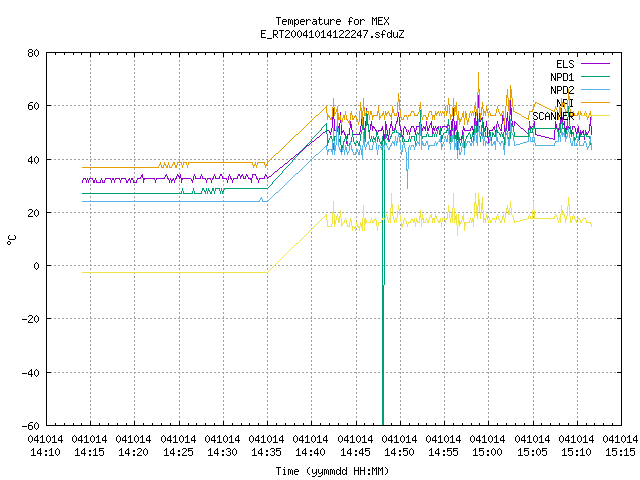Click the y-axis value -60
This screenshot has height=480, width=640.
point(31,426)
